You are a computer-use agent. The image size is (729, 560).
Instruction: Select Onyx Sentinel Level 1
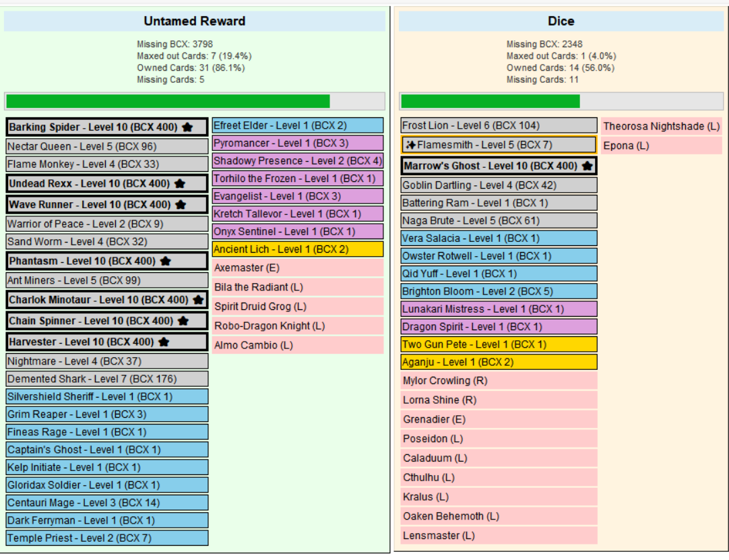[x=298, y=231]
